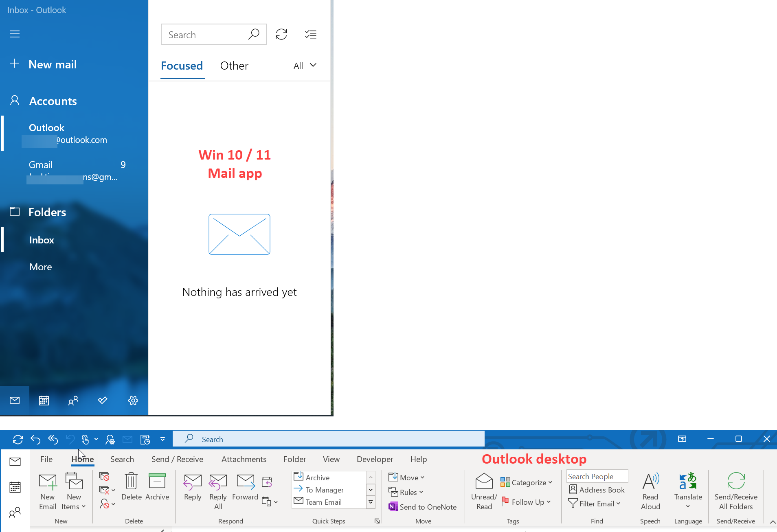Switch to Focused tab in Mail app
The image size is (777, 532).
(182, 66)
